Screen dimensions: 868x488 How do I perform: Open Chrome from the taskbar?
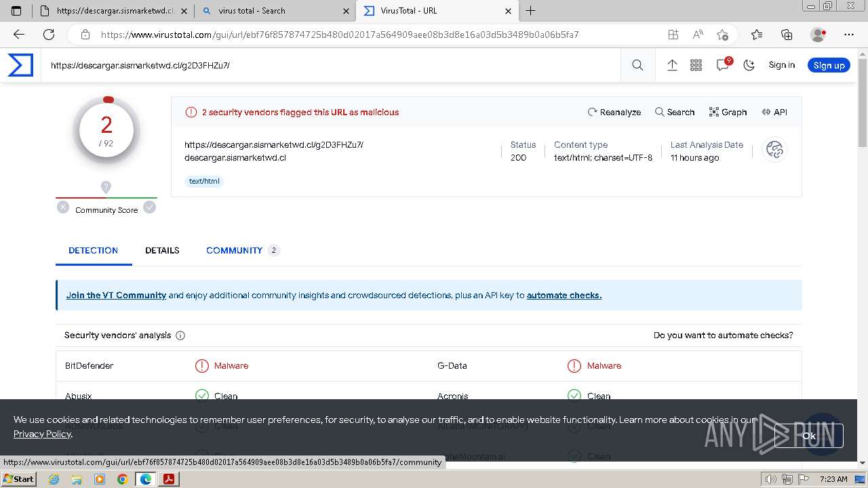(123, 479)
